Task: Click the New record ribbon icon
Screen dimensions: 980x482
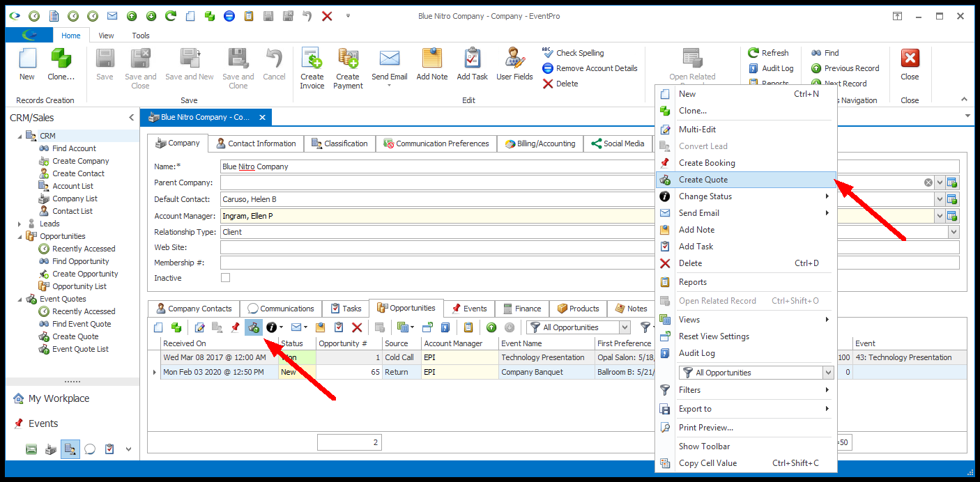Action: (x=27, y=65)
